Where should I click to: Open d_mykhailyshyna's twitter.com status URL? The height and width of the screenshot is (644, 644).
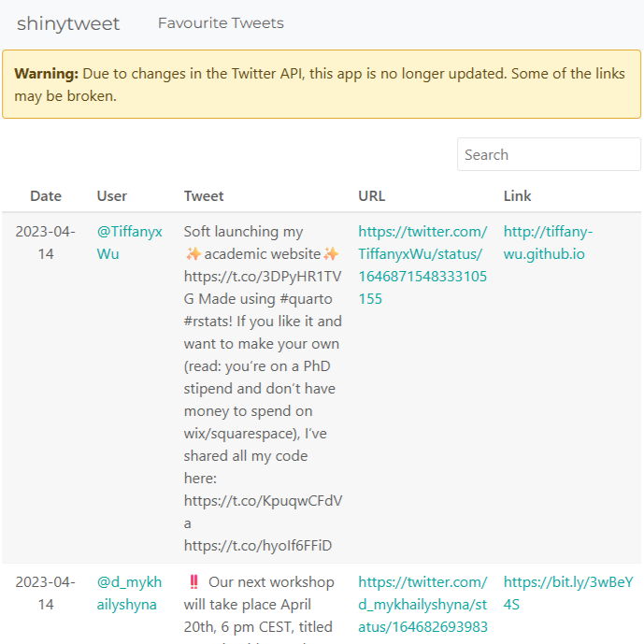pyautogui.click(x=422, y=604)
